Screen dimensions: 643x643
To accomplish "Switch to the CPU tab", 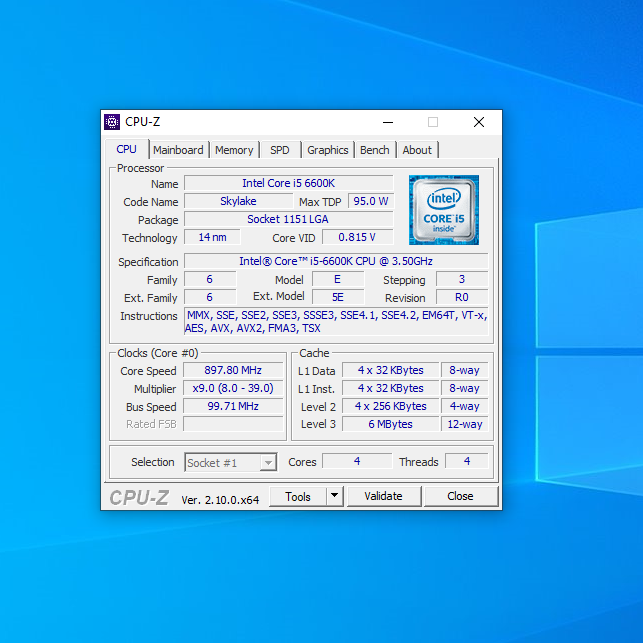I will pyautogui.click(x=126, y=149).
